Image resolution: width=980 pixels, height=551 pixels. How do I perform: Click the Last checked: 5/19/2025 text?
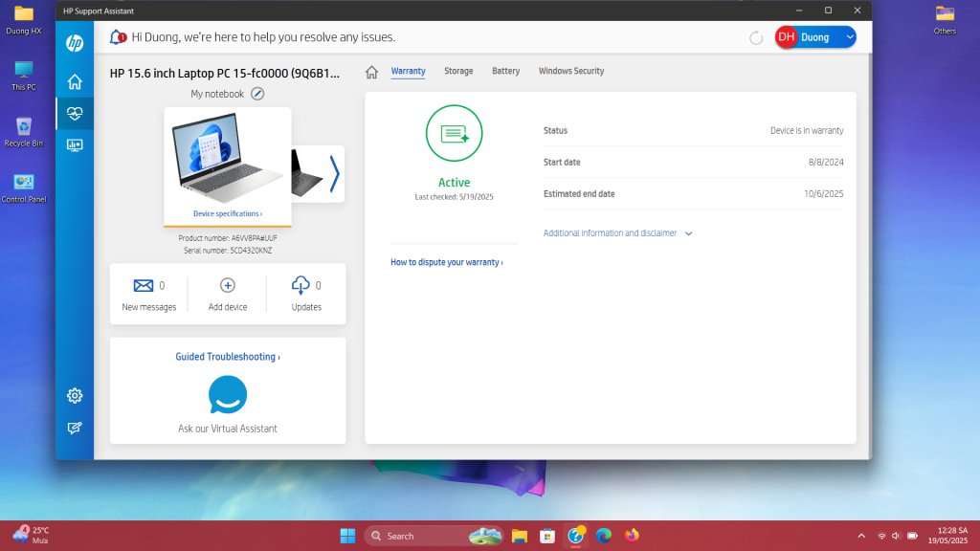click(455, 197)
